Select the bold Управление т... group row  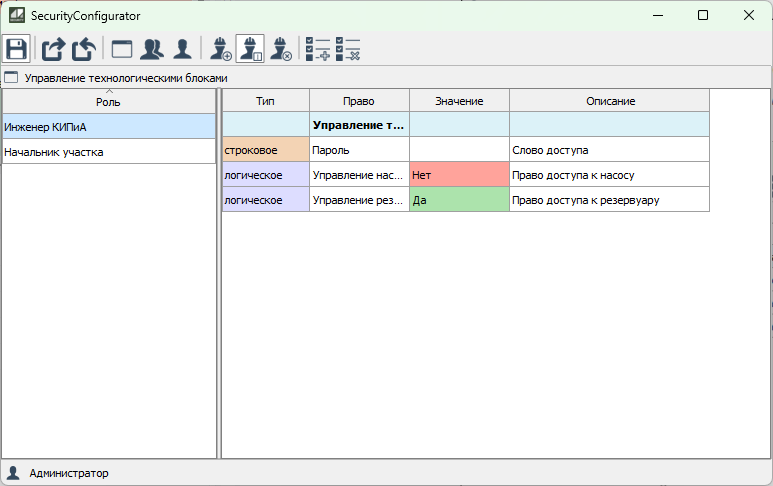(359, 125)
